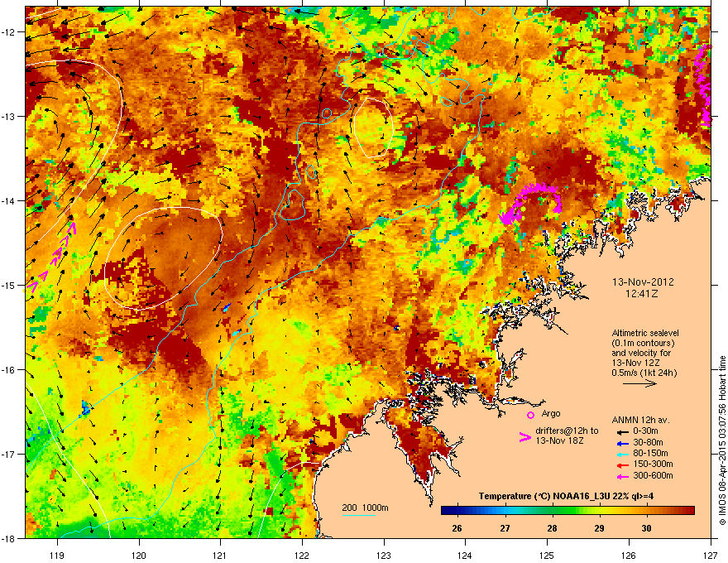
Task: Click the longitude axis label 122
Action: (x=302, y=555)
